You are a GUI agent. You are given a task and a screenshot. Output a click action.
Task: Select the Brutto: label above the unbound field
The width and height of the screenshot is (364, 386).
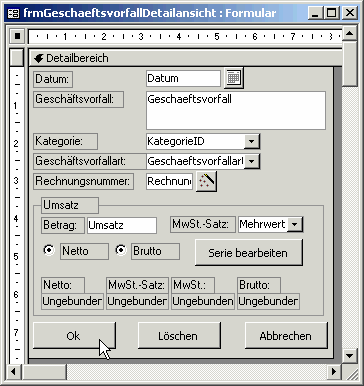[259, 285]
